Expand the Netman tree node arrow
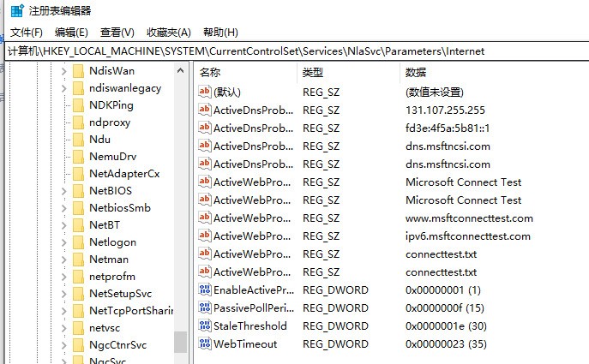The image size is (589, 364). [x=63, y=260]
